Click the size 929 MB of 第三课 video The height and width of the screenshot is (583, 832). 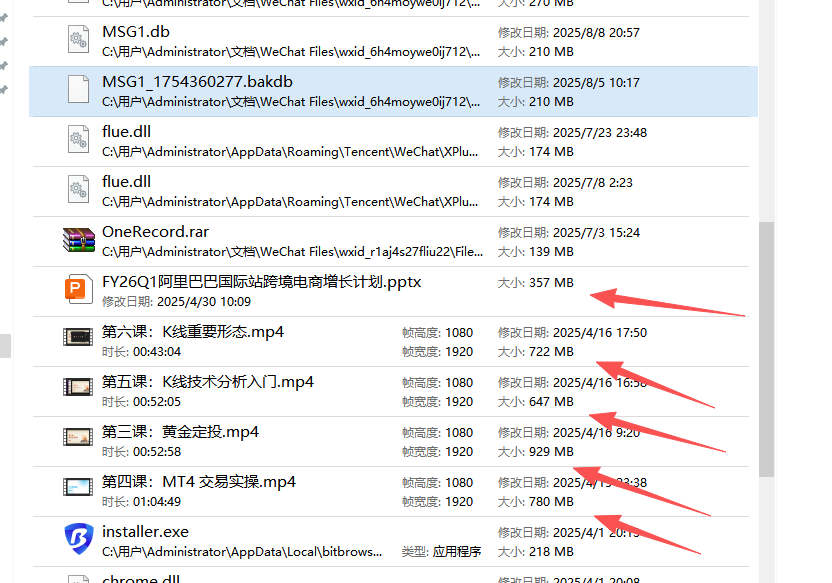coord(535,452)
